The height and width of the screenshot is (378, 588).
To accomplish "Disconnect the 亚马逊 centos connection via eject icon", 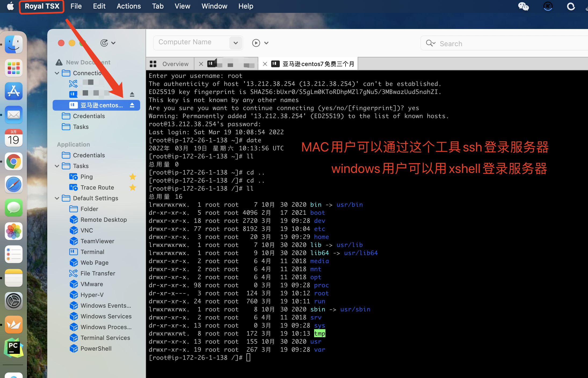I will pos(132,105).
